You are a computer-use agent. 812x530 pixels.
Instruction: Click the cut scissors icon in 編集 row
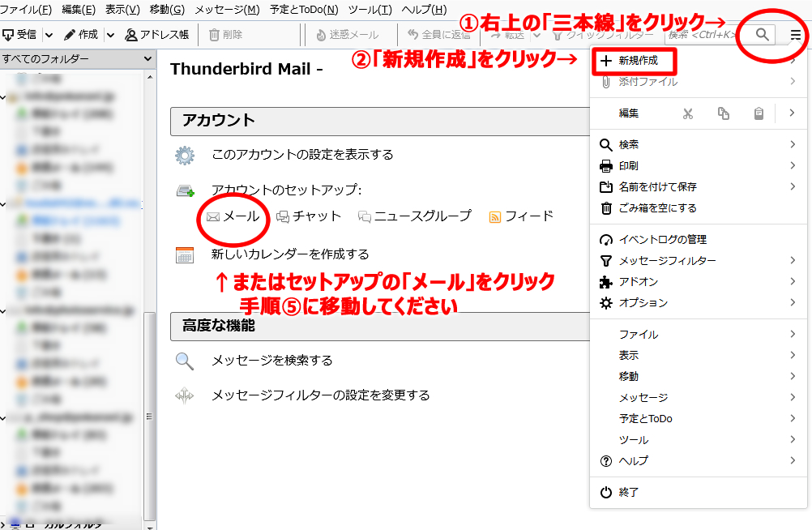[x=688, y=113]
